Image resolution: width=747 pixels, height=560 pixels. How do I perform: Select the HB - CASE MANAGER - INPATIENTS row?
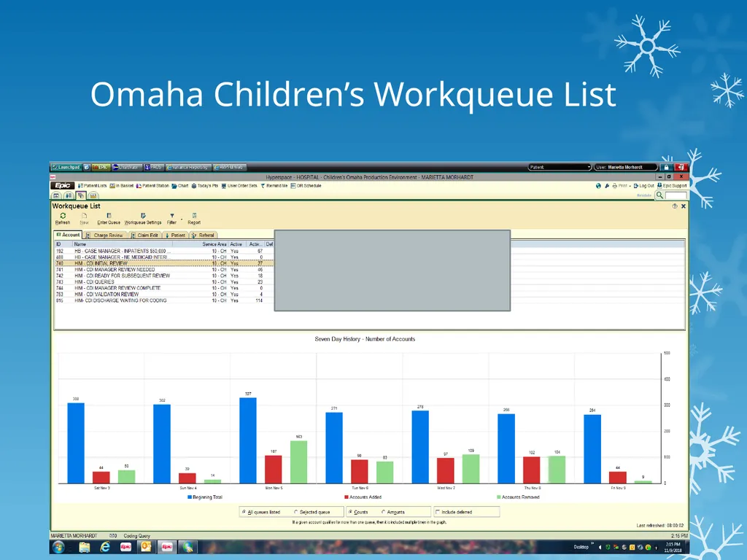pyautogui.click(x=164, y=251)
